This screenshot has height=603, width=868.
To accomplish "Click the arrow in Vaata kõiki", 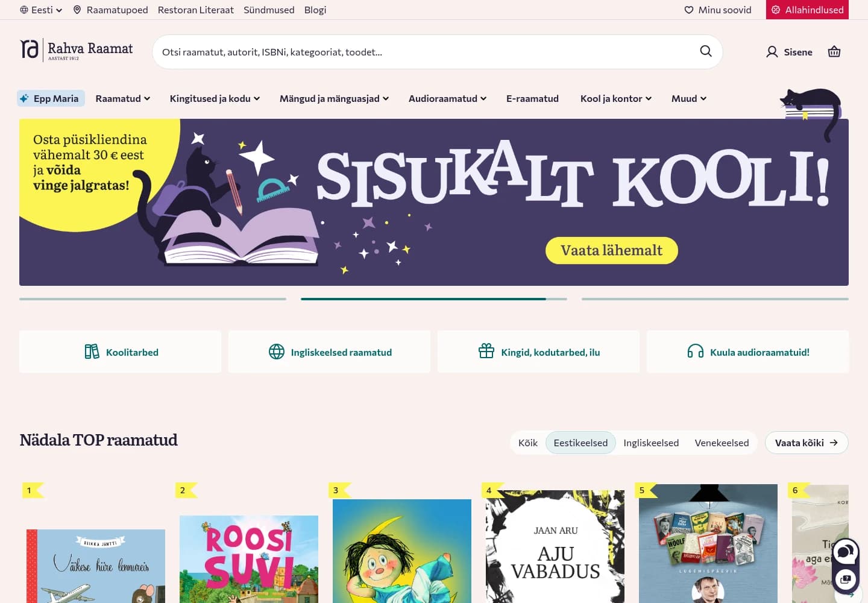I will [x=834, y=443].
